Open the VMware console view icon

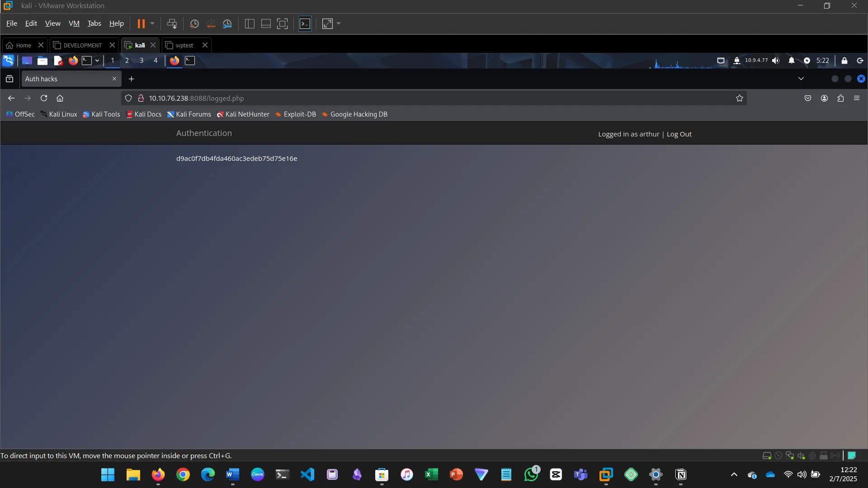click(x=305, y=24)
